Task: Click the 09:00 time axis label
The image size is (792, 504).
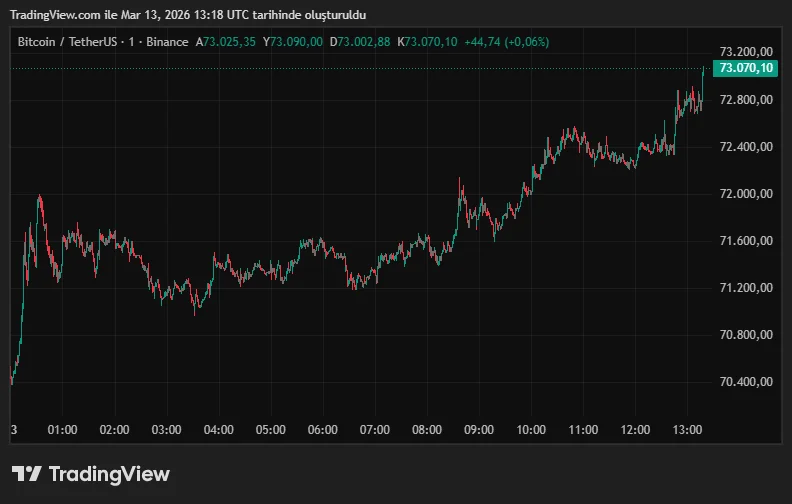Action: tap(479, 430)
